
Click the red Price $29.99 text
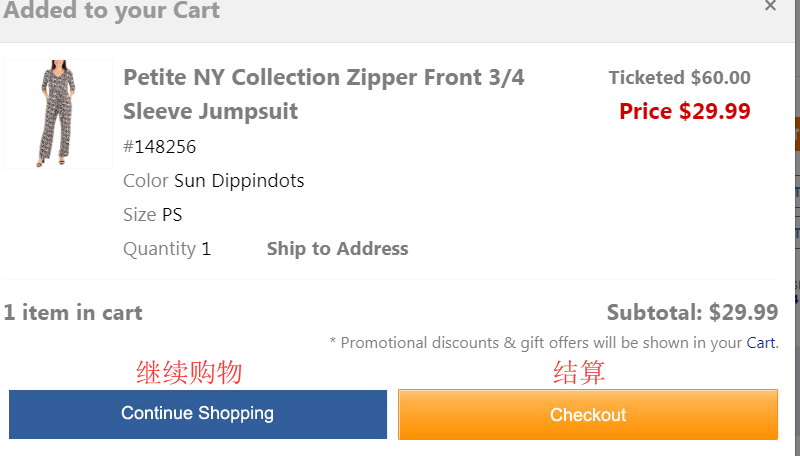[x=684, y=111]
